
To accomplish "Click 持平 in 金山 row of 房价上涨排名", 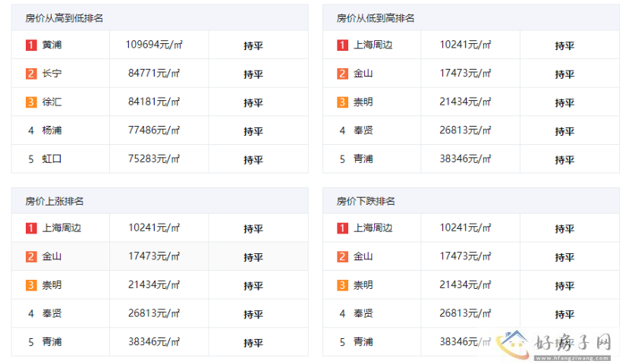I will coord(253,257).
